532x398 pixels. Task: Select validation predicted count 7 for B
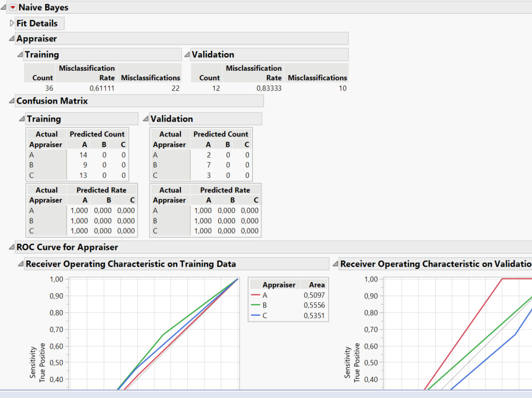click(x=209, y=165)
